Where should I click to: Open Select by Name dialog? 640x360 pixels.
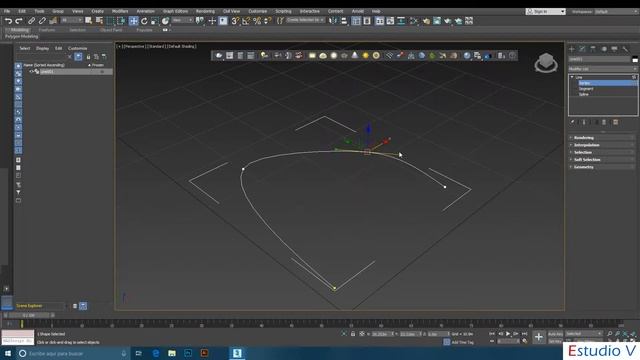click(99, 21)
